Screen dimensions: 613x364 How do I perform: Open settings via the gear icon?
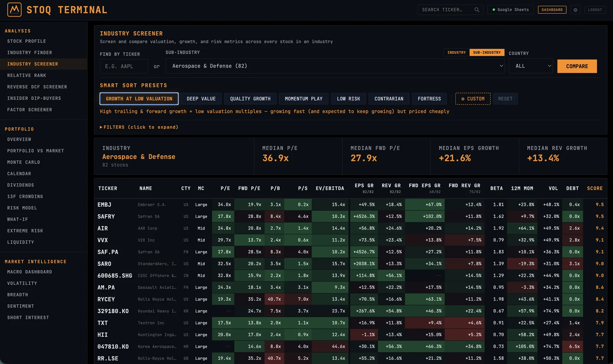(575, 10)
